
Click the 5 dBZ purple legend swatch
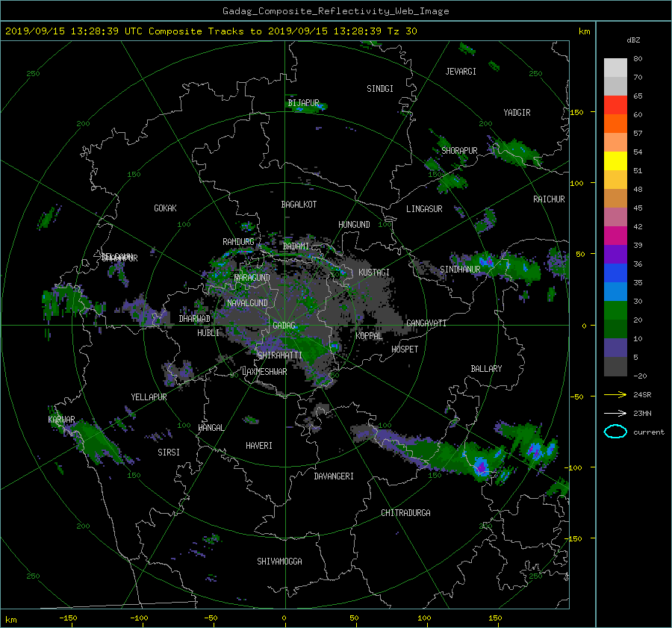tap(615, 348)
